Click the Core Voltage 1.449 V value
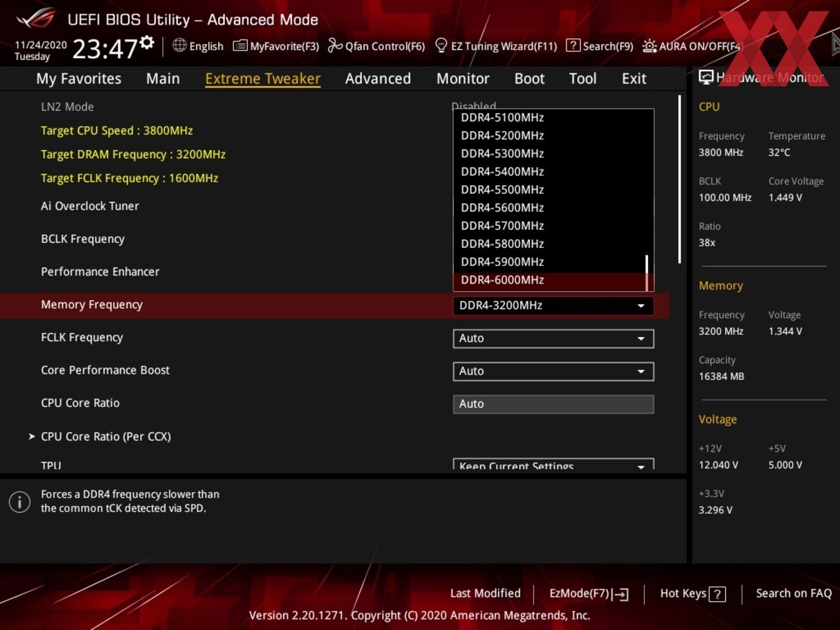 pyautogui.click(x=785, y=198)
